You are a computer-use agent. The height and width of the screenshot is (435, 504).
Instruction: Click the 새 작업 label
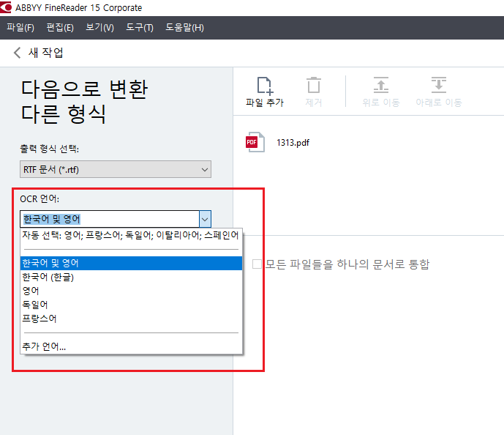point(45,53)
